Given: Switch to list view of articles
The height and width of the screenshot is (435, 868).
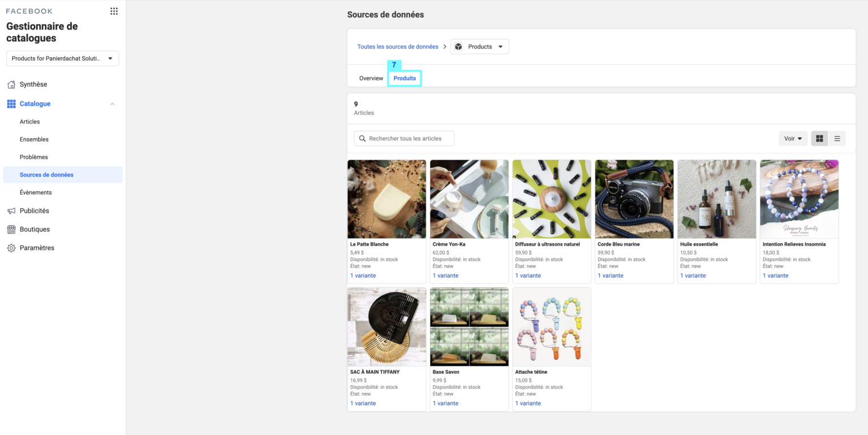Looking at the screenshot, I should click(837, 138).
